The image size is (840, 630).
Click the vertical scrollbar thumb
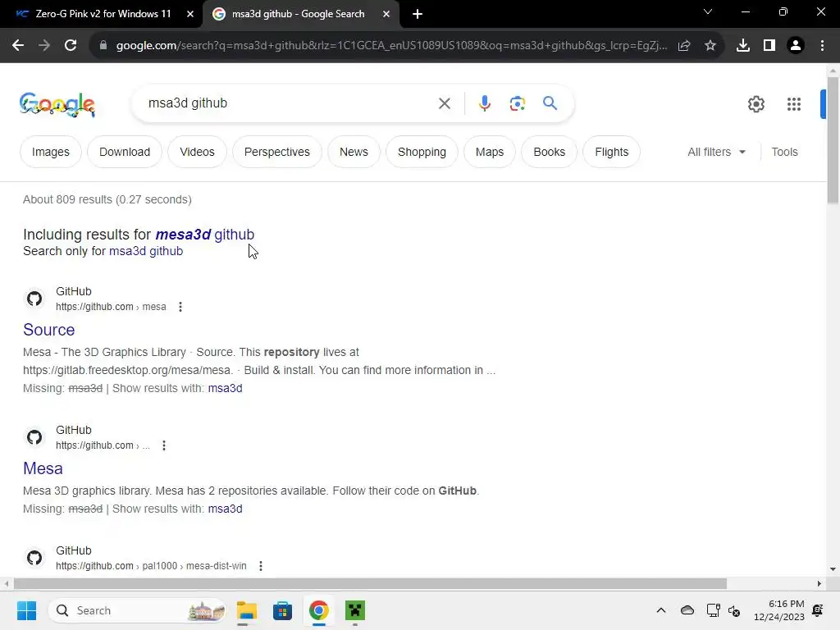pyautogui.click(x=833, y=140)
